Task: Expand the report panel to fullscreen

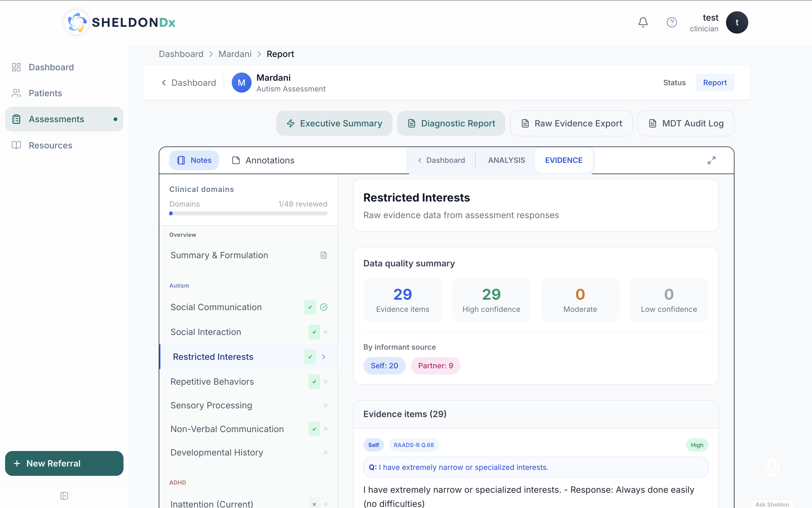Action: click(711, 160)
